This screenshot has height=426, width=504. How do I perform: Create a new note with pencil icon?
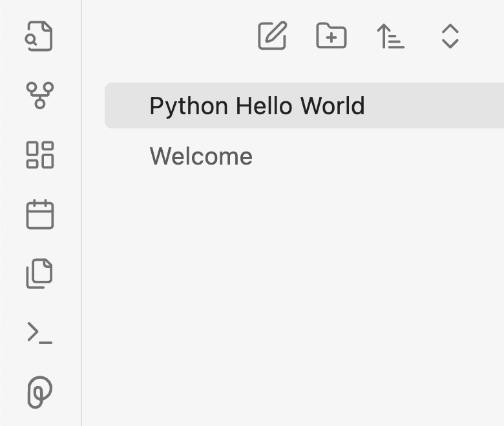point(272,36)
